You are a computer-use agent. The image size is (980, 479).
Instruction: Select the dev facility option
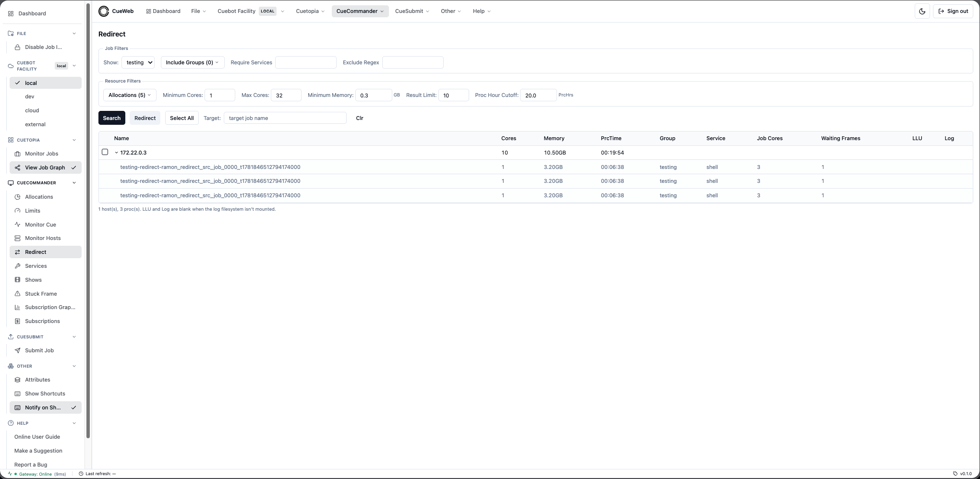[x=45, y=96]
